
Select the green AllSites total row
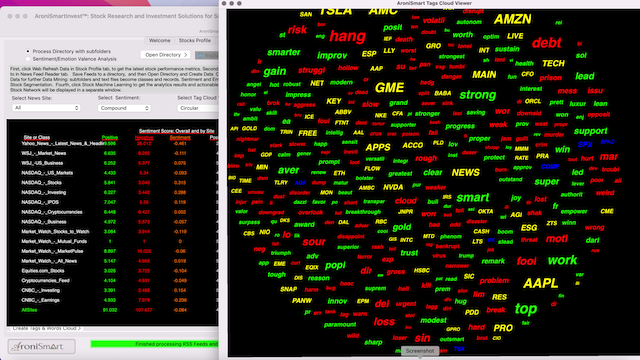tap(29, 310)
